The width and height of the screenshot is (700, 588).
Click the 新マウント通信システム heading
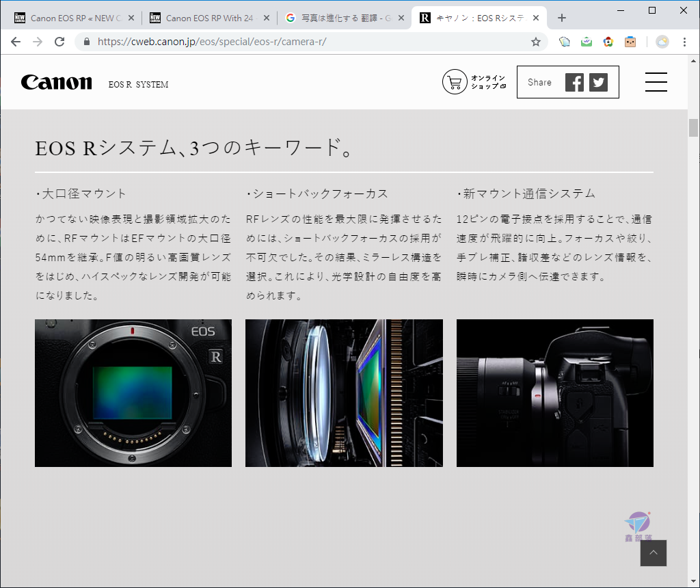tap(526, 193)
